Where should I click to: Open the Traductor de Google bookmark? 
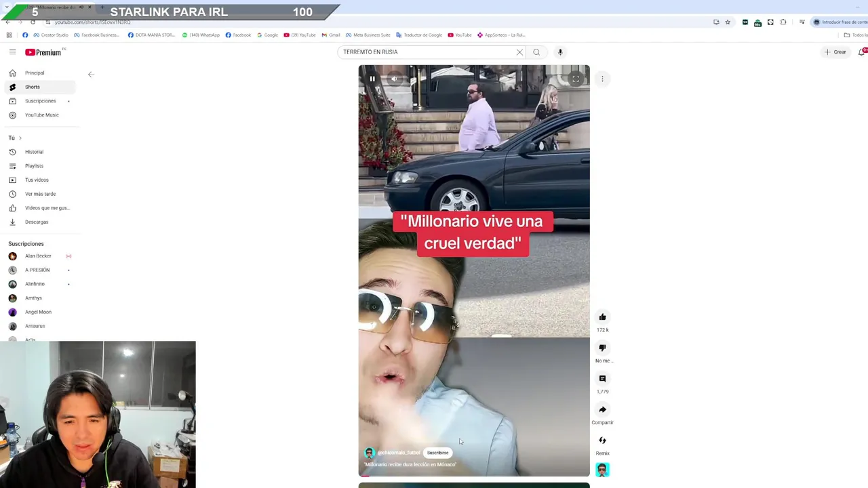(419, 35)
